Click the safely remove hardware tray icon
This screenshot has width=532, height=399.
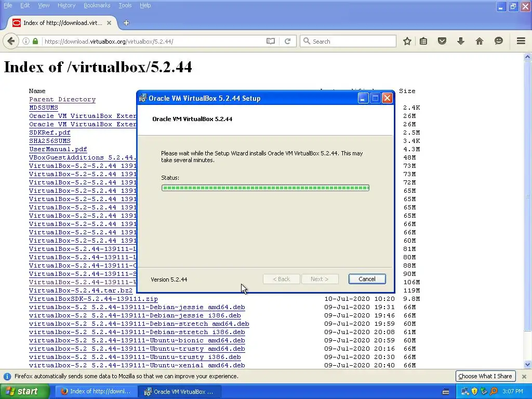point(484,392)
